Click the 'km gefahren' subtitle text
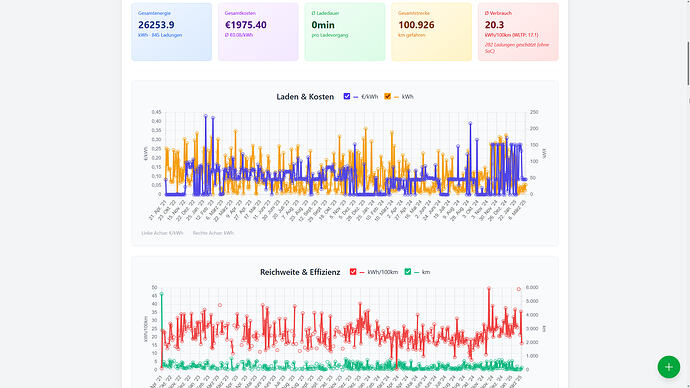 pyautogui.click(x=411, y=35)
